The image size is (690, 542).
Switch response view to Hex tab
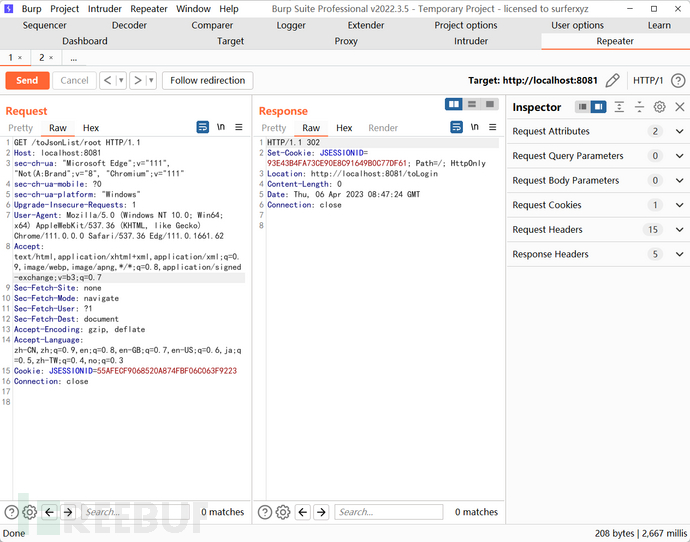(344, 128)
